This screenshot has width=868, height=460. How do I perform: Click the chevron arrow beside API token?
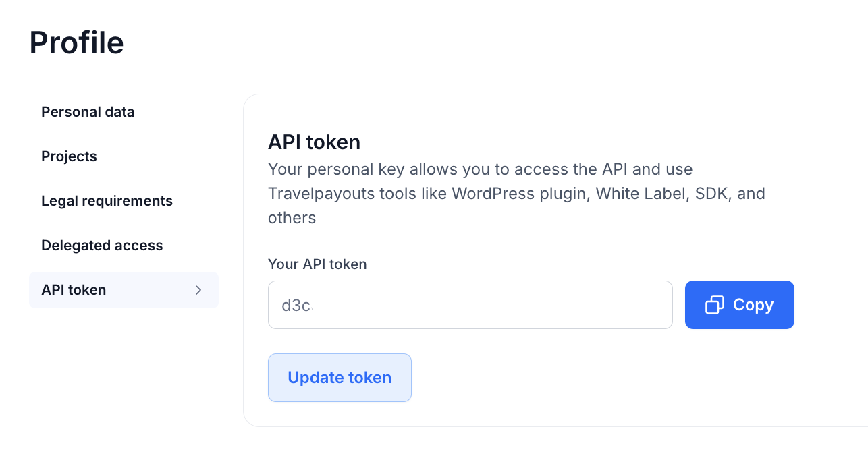(x=198, y=290)
